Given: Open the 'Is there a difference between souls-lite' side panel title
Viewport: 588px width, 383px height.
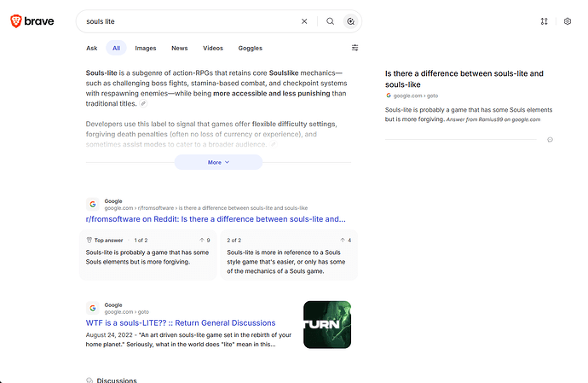Looking at the screenshot, I should [x=464, y=78].
